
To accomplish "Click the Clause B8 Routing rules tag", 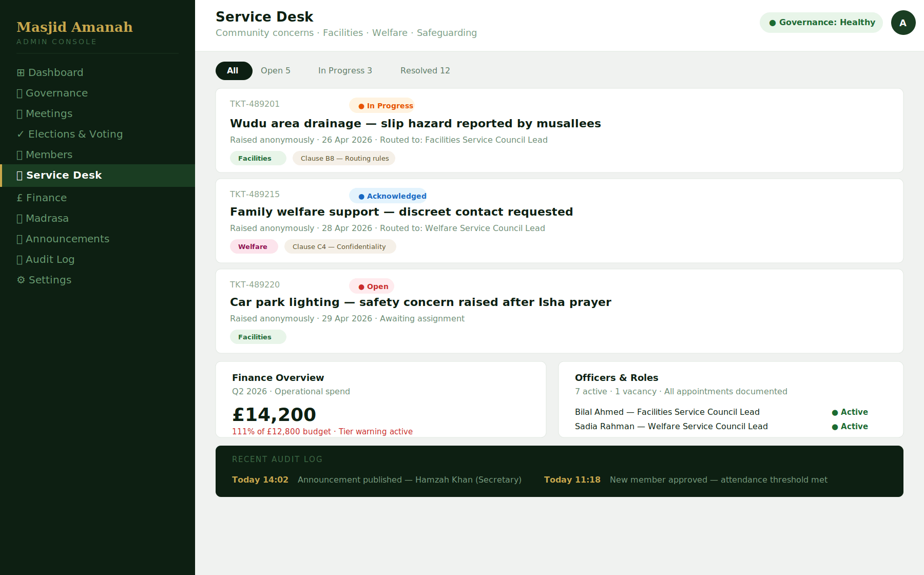I will point(344,158).
